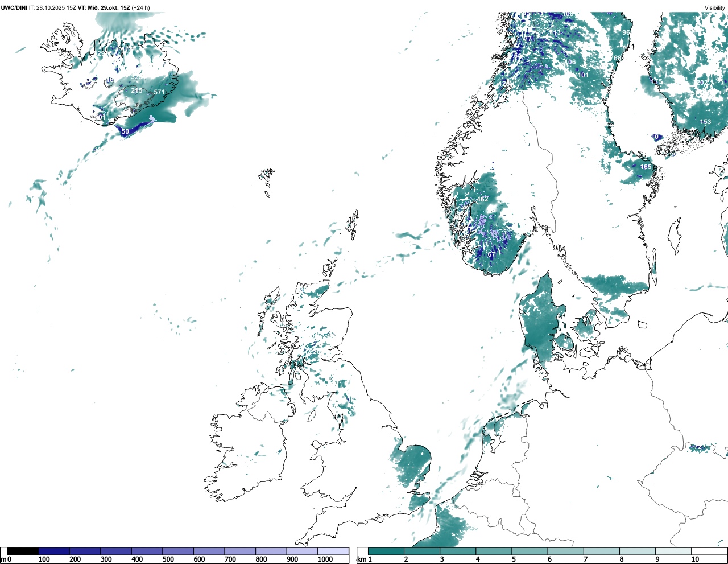Screen dimensions: 728x564
Task: Click the '175' value on Finnish coast
Action: tap(656, 83)
